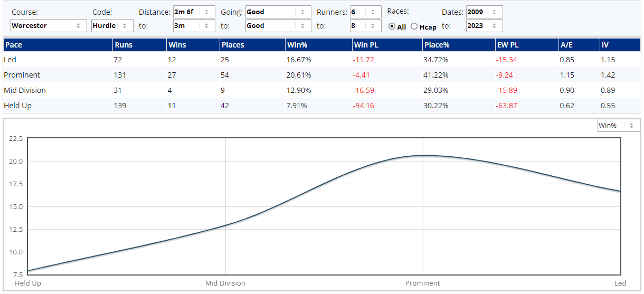Select the Hcap races radio button
644x294 pixels.
(414, 26)
